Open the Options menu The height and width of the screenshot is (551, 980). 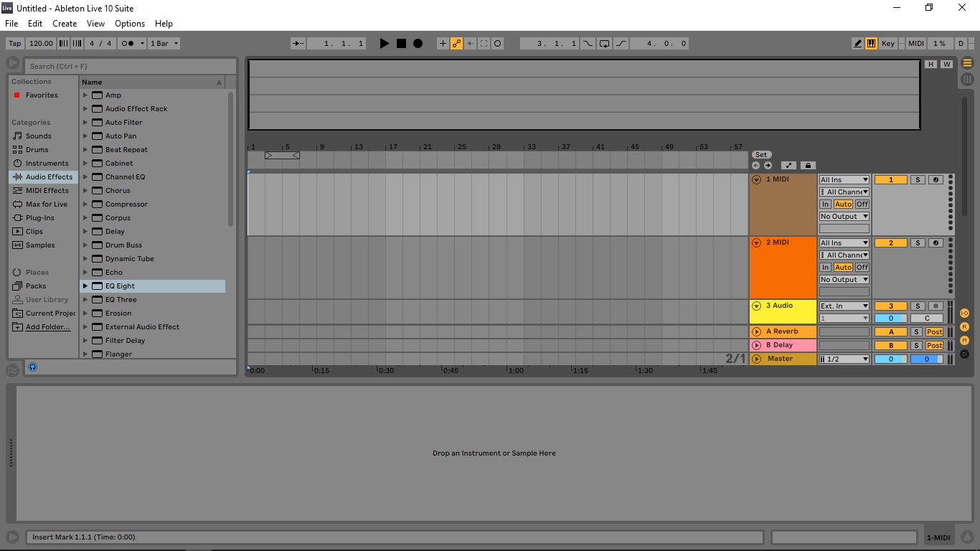pos(130,24)
